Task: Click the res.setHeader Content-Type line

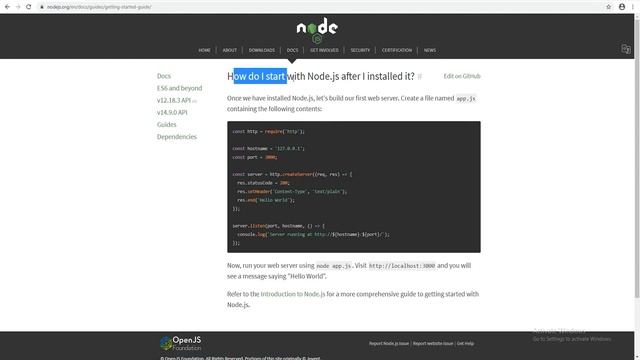Action: 292,191
